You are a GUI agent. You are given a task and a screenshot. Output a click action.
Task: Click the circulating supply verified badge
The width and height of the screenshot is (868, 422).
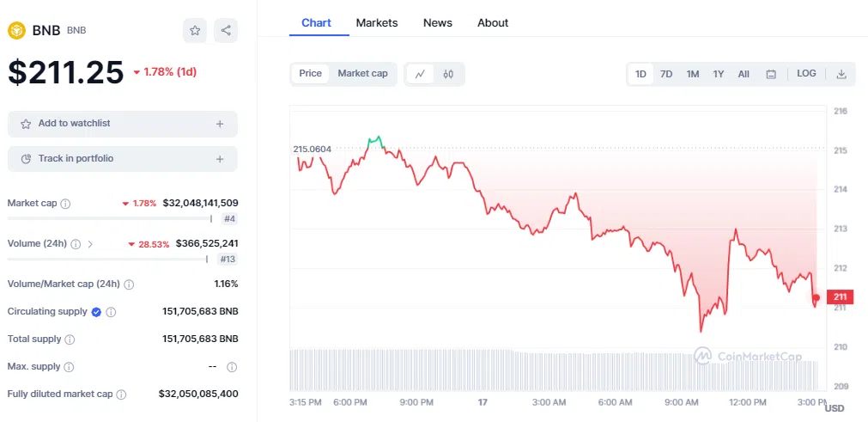point(96,312)
